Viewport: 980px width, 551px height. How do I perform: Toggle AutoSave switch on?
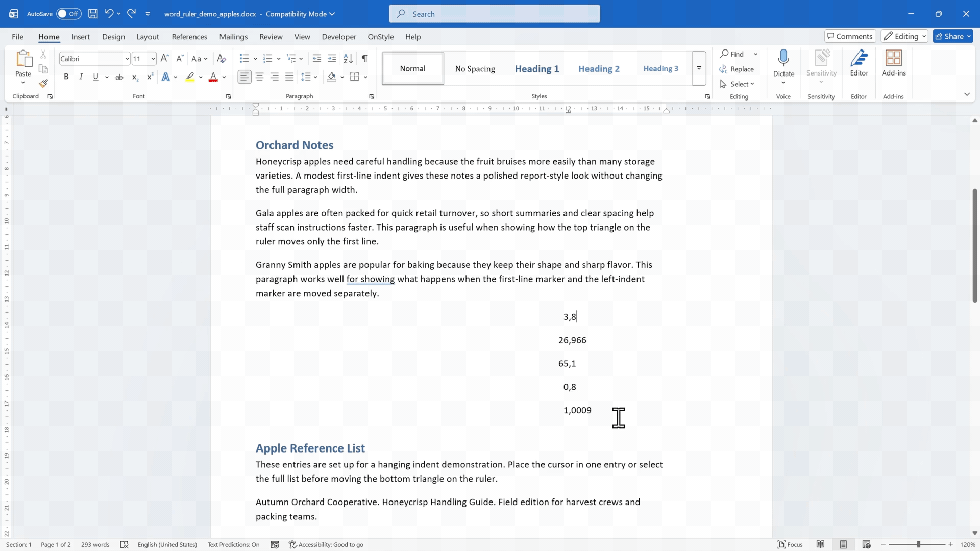[68, 14]
